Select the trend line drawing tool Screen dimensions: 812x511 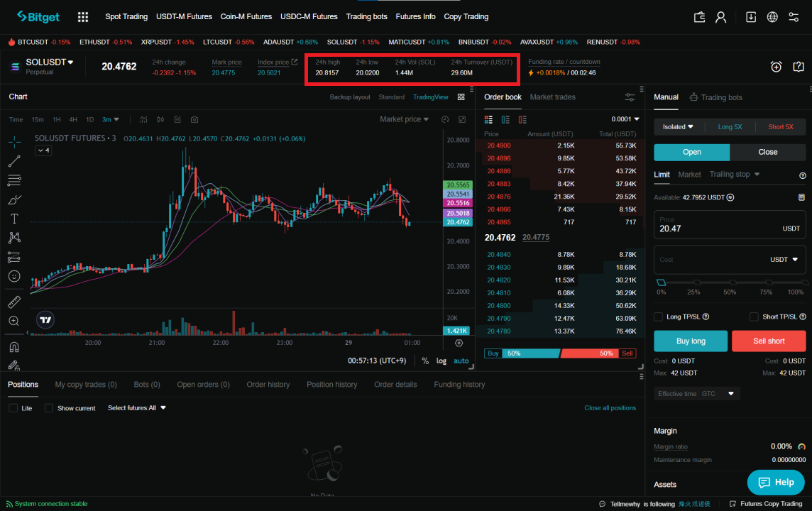click(x=14, y=161)
